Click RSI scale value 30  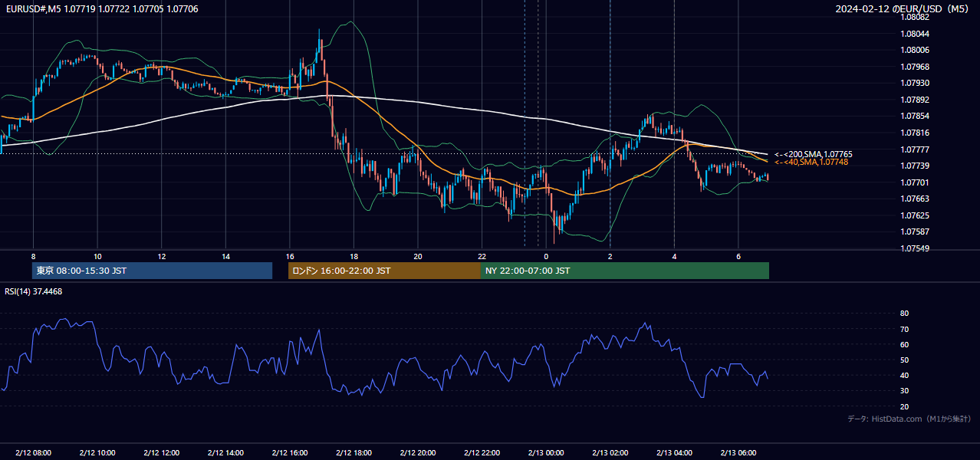(x=905, y=390)
